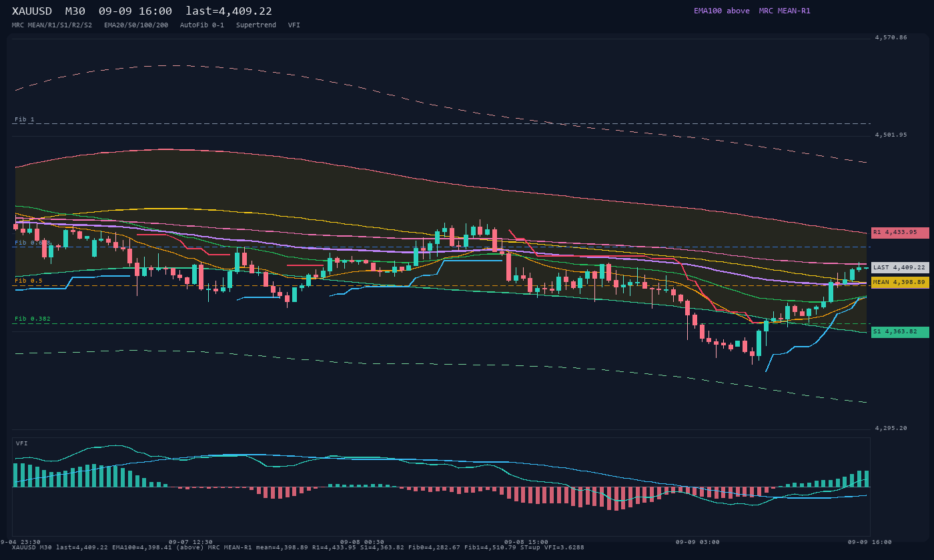
Task: Select 'MRC MEAN/R1/S1/R2/S2' in the indicator legend
Action: (52, 25)
